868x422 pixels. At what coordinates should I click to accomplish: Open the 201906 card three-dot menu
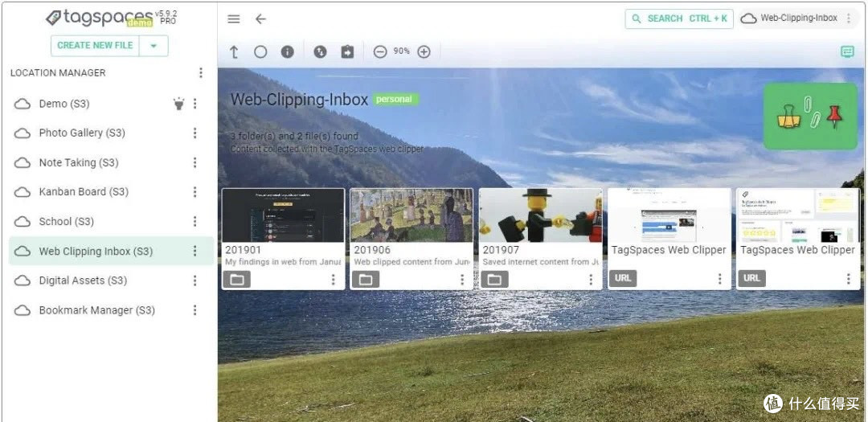462,280
